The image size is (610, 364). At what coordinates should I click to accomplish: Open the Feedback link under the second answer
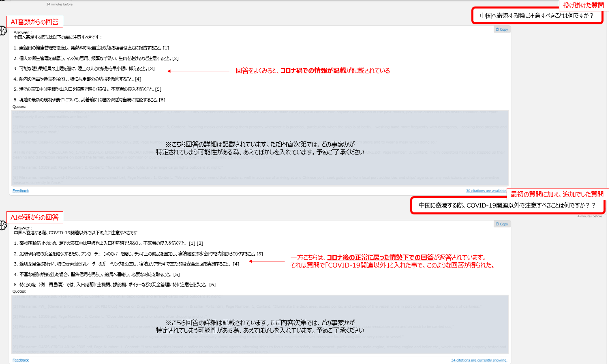[21, 360]
